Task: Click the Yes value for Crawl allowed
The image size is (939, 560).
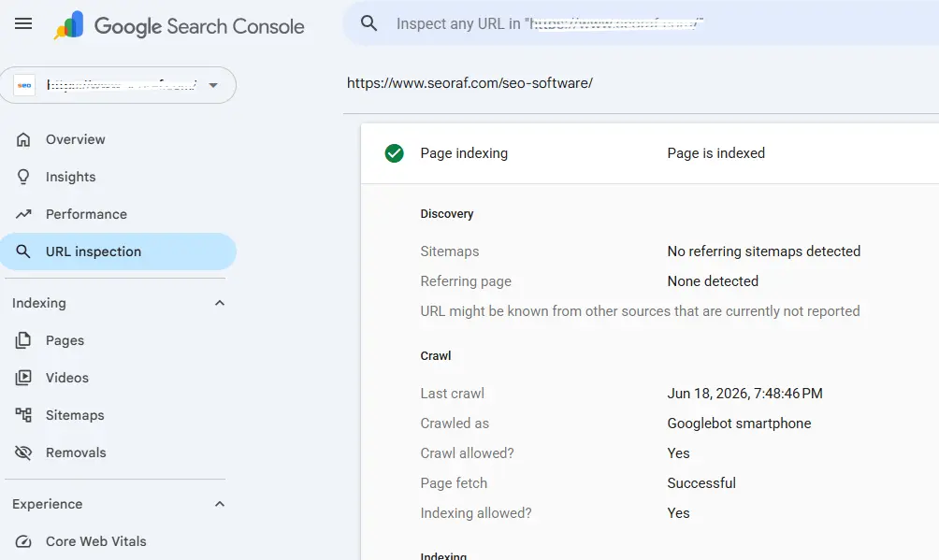Action: point(678,453)
